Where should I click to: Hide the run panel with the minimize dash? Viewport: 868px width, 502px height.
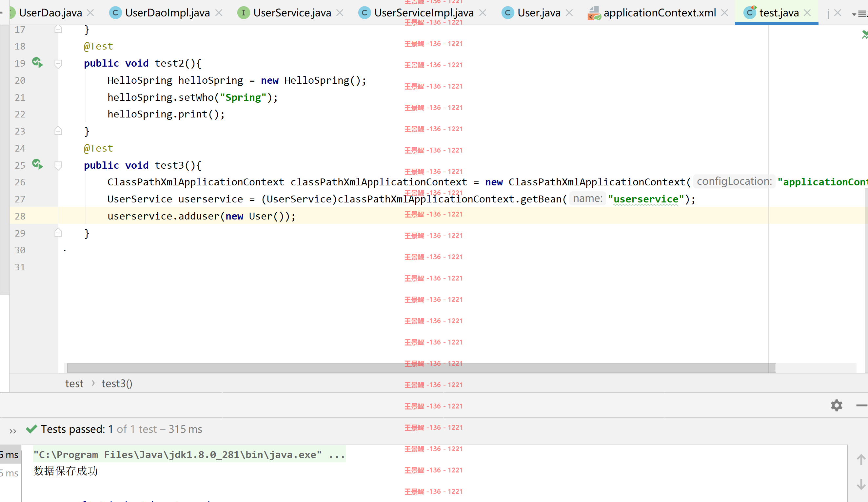click(x=862, y=406)
